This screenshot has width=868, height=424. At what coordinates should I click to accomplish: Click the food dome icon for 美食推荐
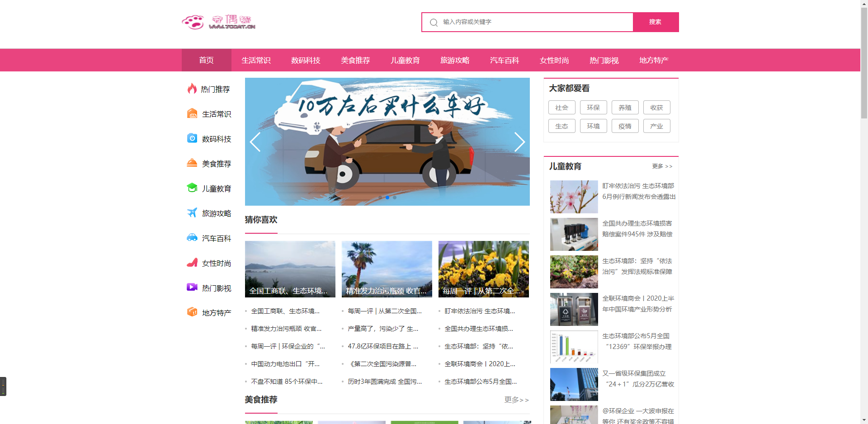coord(192,163)
